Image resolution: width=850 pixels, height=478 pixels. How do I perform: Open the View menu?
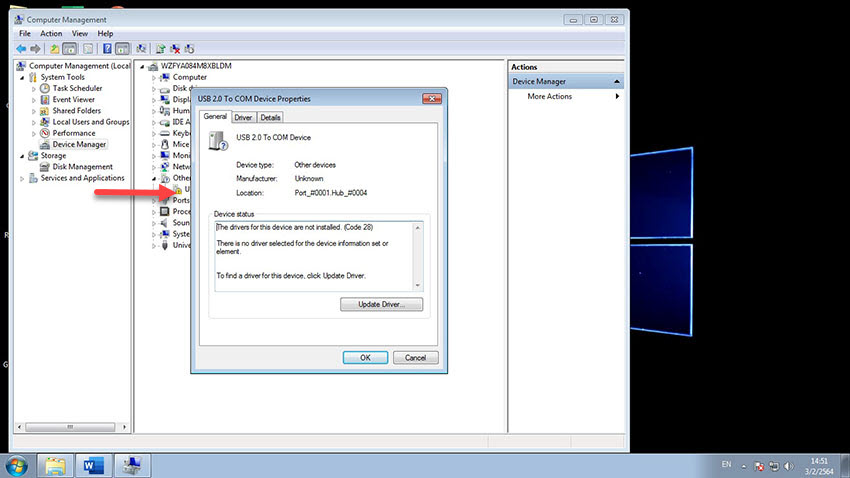click(x=80, y=34)
